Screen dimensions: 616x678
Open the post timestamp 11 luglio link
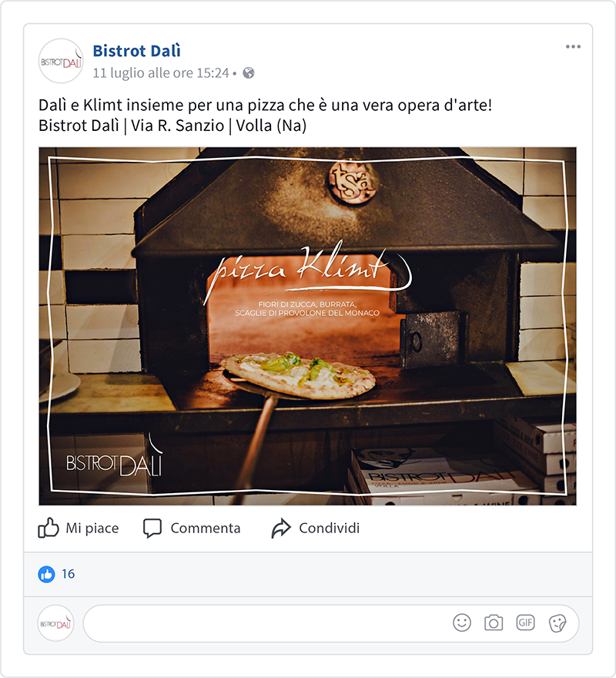[161, 72]
